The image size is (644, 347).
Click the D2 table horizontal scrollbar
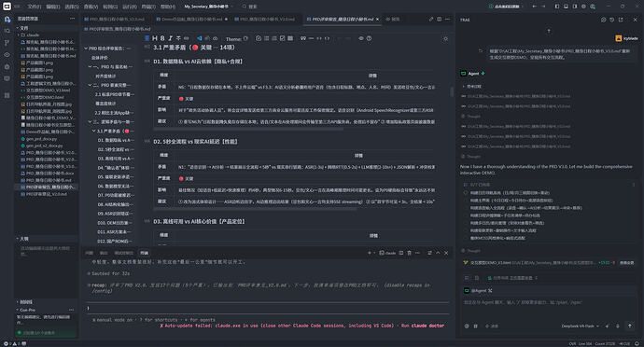point(255,210)
